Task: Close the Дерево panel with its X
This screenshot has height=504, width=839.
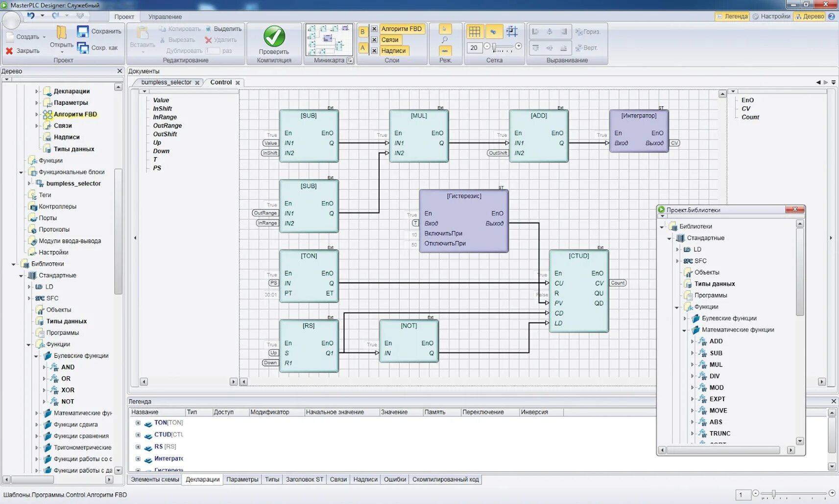Action: pyautogui.click(x=120, y=71)
